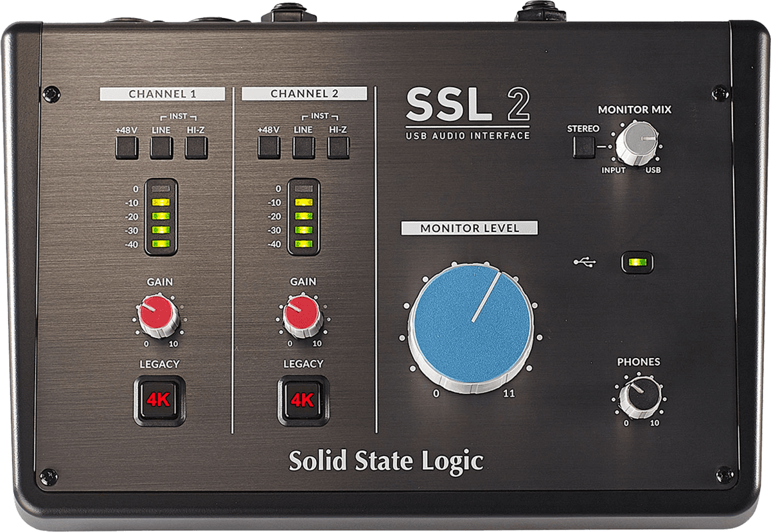
Task: Click the Channel 1 LED level meter
Action: click(x=161, y=217)
